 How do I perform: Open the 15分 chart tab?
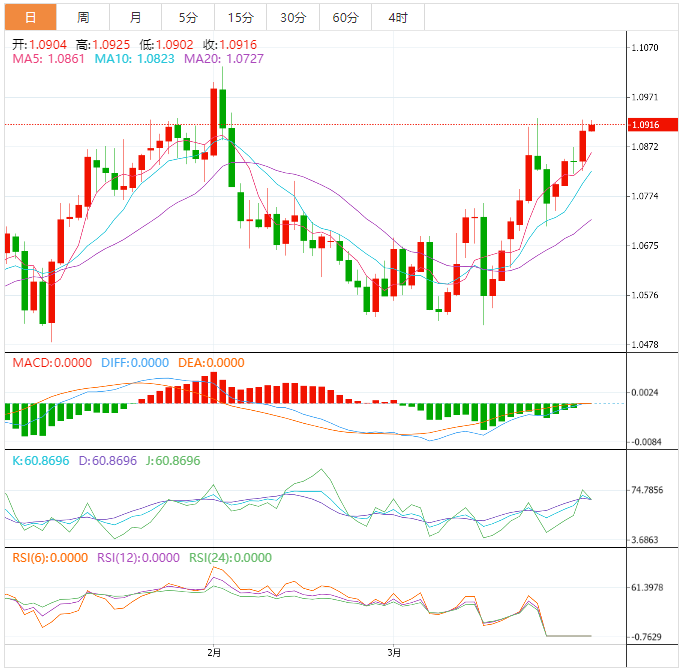tap(240, 17)
